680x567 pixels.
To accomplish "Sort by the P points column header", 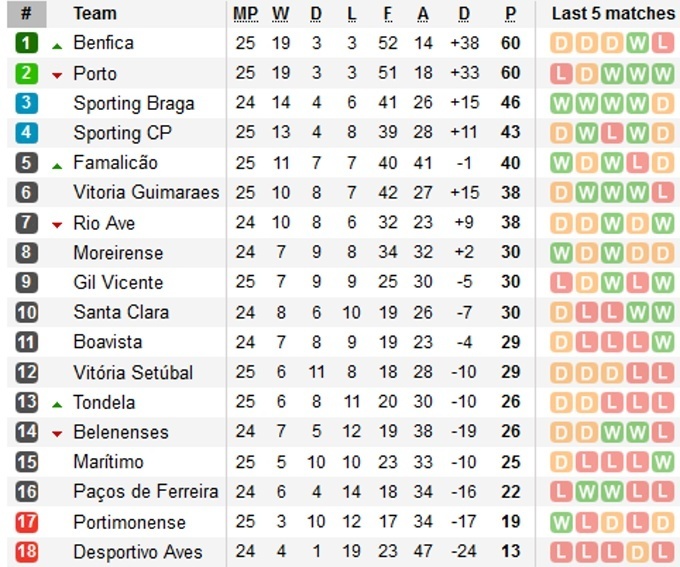I will pos(511,14).
